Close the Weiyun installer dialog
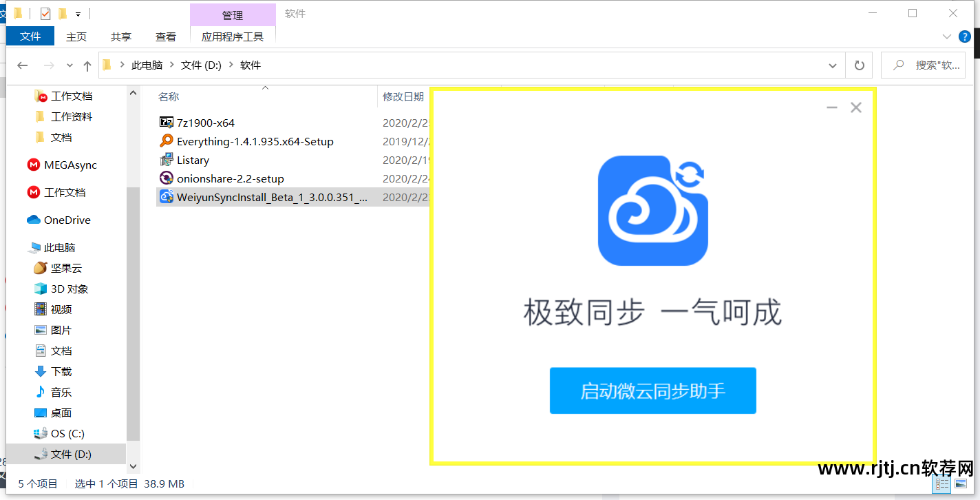The width and height of the screenshot is (980, 500). coord(856,107)
